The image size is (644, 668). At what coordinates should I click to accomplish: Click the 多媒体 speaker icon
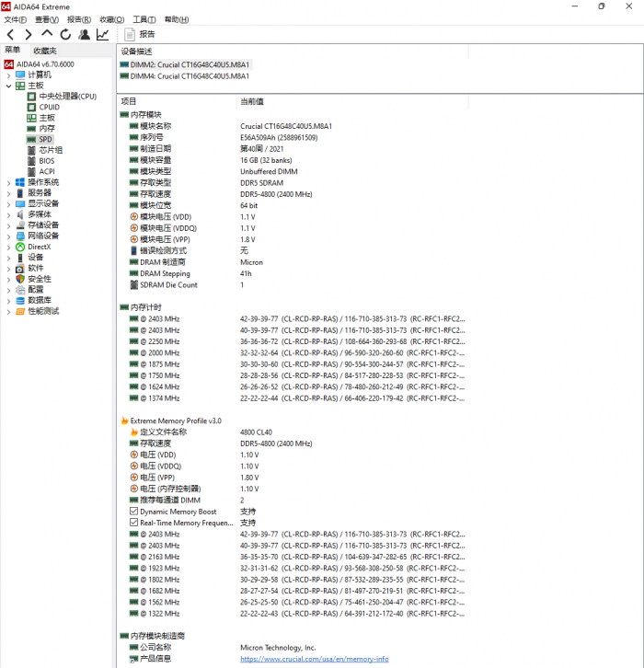pos(20,214)
